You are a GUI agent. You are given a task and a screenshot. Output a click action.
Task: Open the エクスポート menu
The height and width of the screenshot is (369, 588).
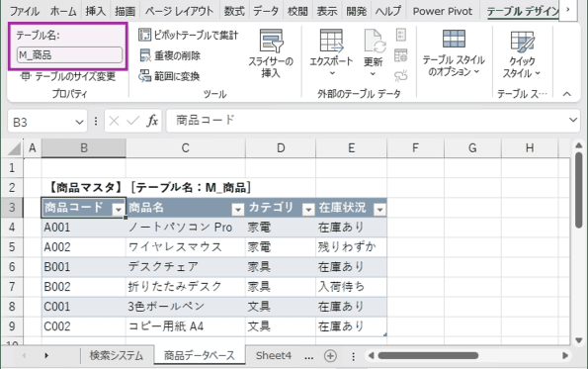click(331, 53)
